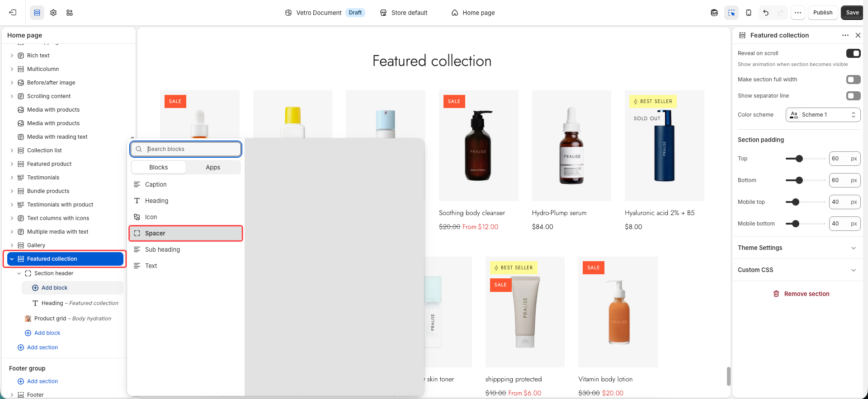Adjust the Bottom padding slider handle

pos(799,180)
